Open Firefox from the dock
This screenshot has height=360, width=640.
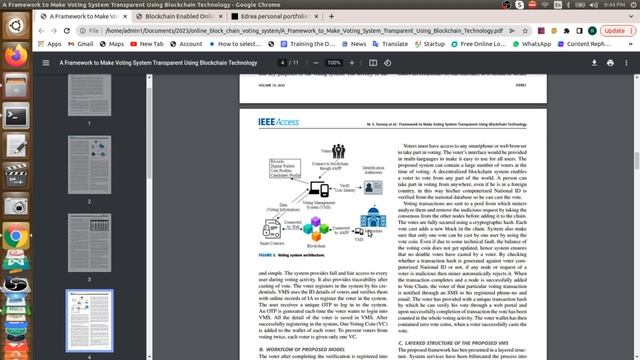click(x=16, y=56)
